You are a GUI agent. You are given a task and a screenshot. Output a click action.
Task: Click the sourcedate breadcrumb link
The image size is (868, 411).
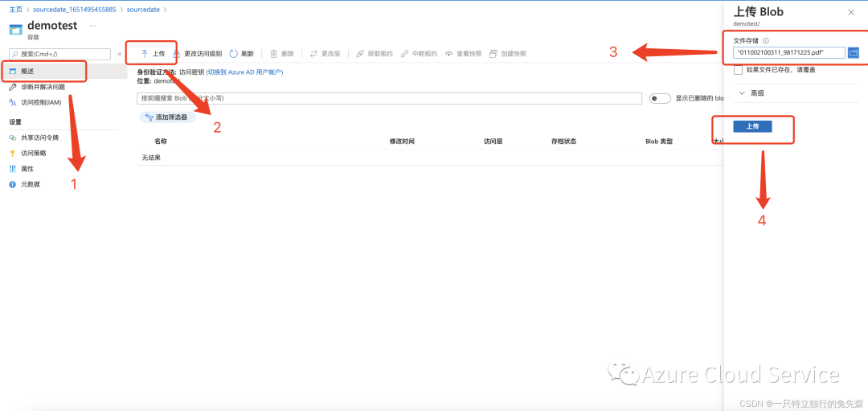pos(141,10)
